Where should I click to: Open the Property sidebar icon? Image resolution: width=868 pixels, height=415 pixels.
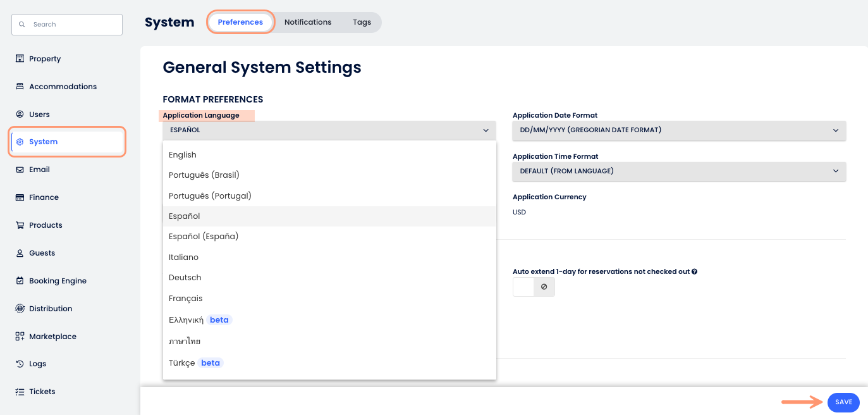[x=20, y=59]
